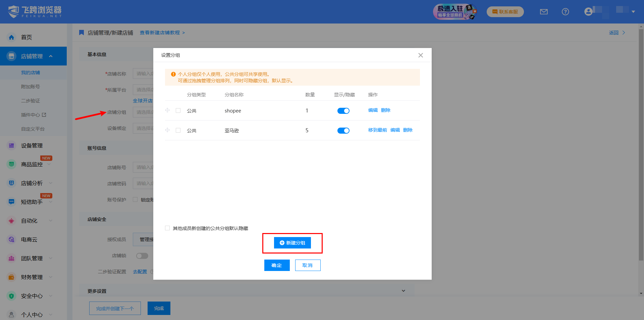644x320 pixels.
Task: Toggle visibility switch for 亚马逊 group
Action: (x=343, y=131)
